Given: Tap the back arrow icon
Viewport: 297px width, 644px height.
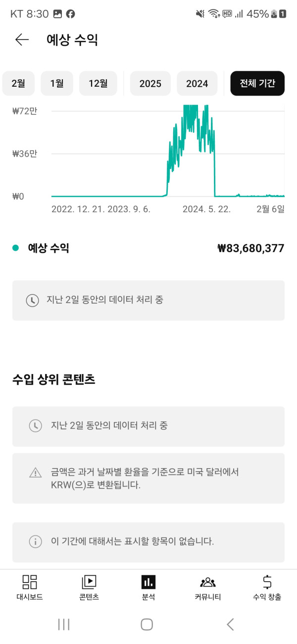Looking at the screenshot, I should (22, 40).
